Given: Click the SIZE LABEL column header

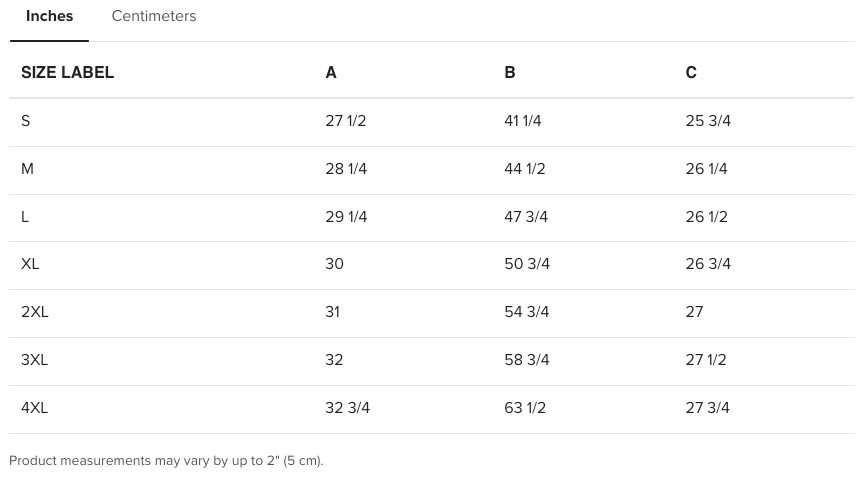Looking at the screenshot, I should click(x=67, y=73).
